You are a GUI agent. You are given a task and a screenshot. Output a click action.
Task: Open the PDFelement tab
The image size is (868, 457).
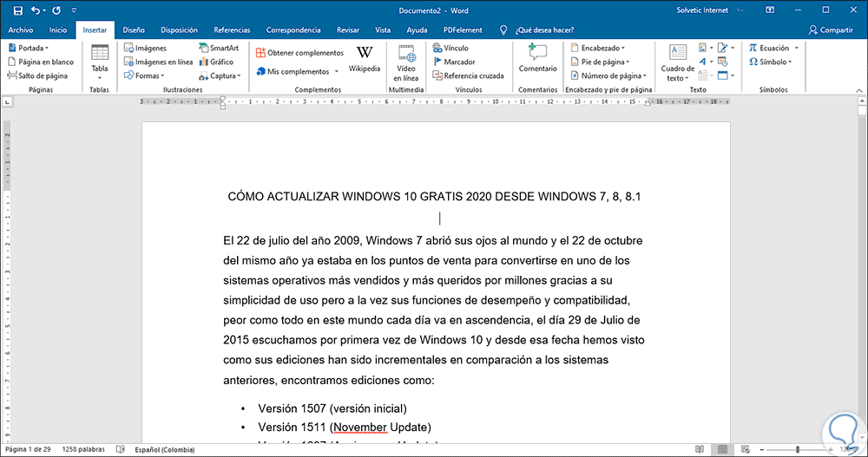[x=463, y=29]
